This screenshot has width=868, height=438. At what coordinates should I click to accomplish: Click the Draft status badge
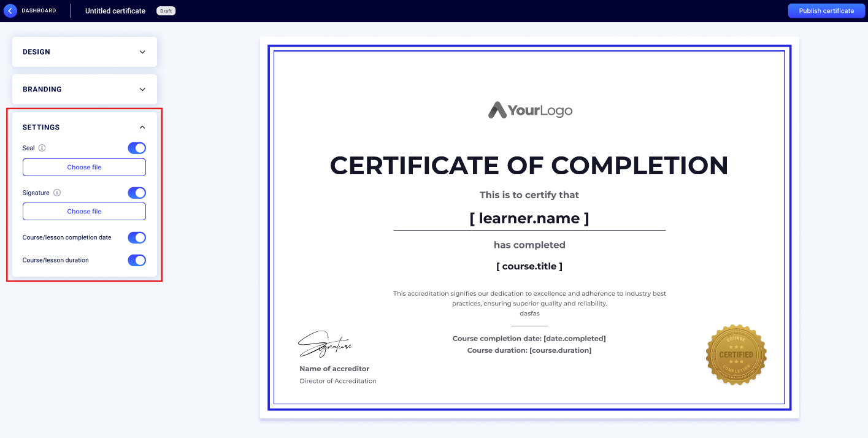(x=166, y=11)
